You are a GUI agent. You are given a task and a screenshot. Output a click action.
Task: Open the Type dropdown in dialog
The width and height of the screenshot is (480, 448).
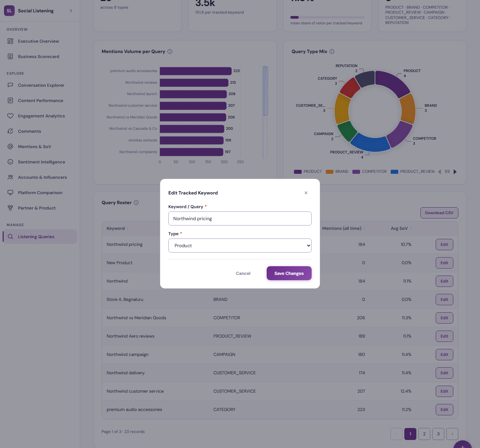tap(240, 246)
